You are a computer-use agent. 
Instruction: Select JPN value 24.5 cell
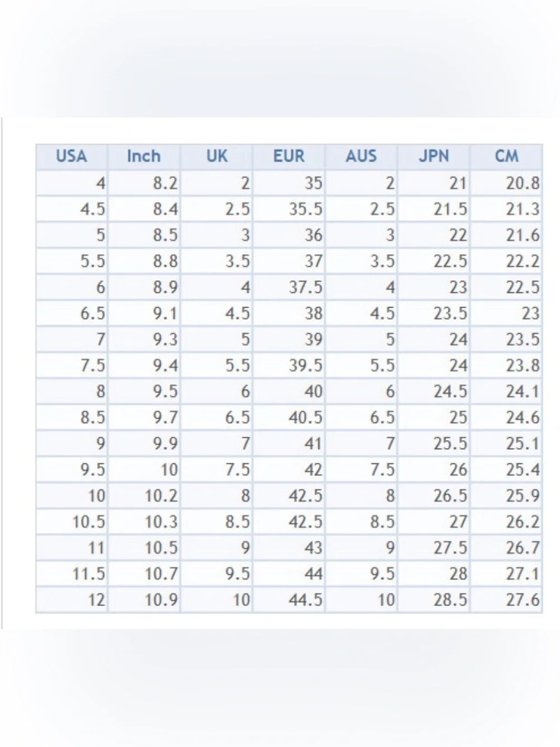pos(434,392)
